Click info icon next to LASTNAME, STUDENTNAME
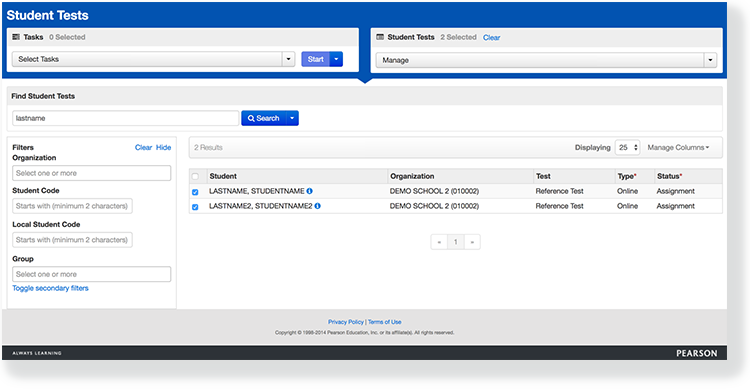The height and width of the screenshot is (390, 750). tap(309, 191)
